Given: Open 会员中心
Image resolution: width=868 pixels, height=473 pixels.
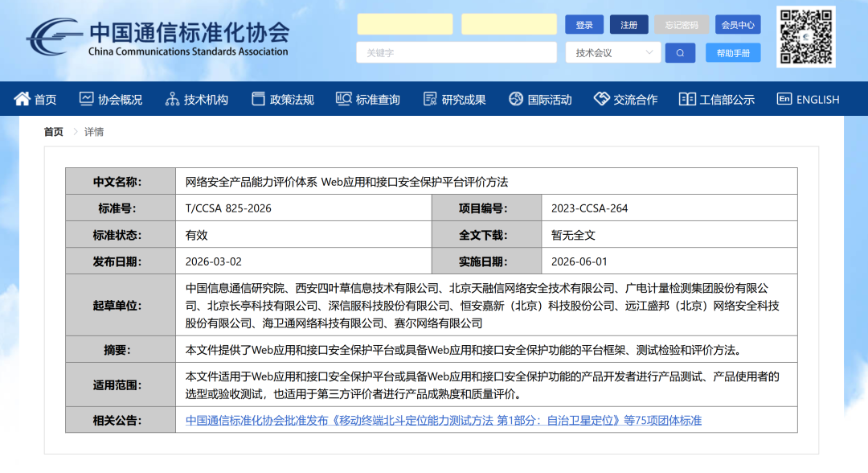Looking at the screenshot, I should [x=737, y=24].
